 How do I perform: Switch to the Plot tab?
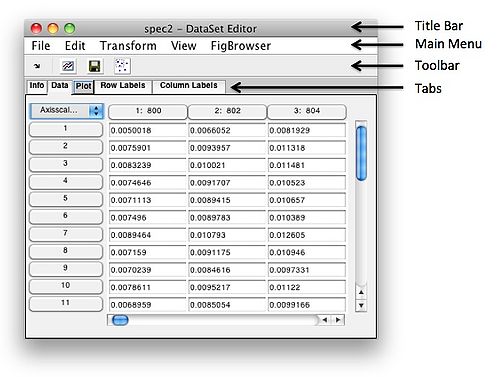83,86
